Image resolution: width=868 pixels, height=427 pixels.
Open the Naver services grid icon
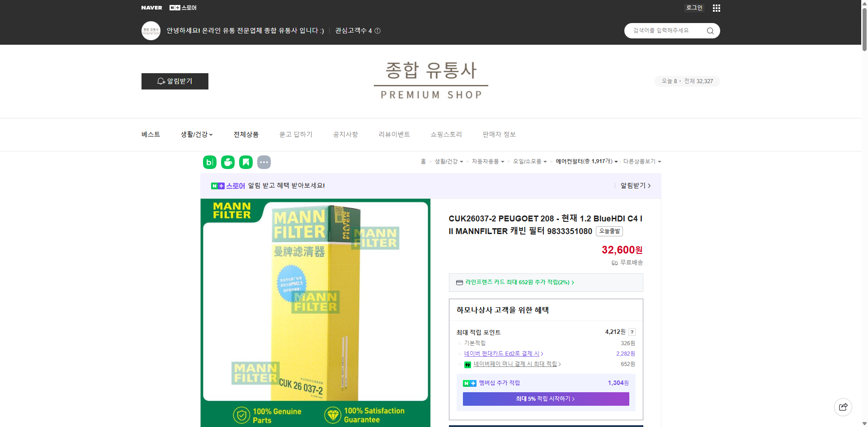tap(716, 8)
